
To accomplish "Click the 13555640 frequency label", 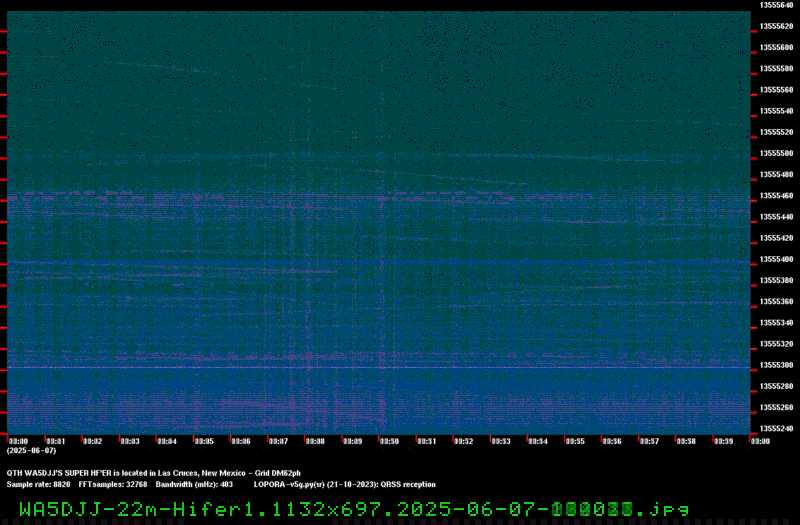I will [x=777, y=5].
